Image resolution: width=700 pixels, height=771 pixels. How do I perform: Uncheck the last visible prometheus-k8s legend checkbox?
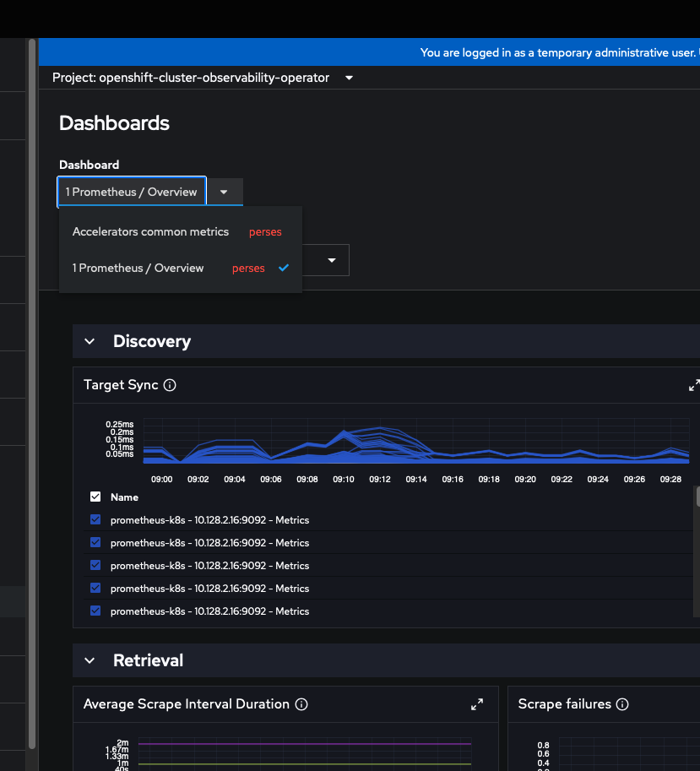(95, 611)
